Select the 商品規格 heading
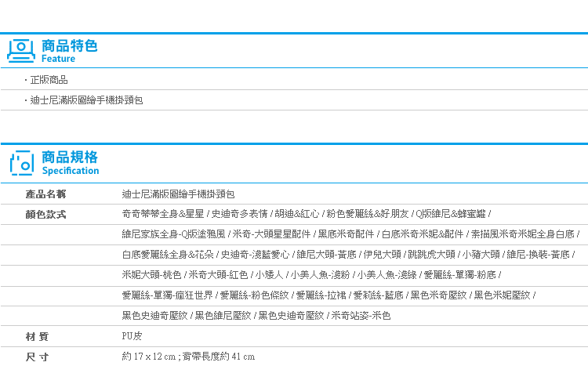This screenshot has height=373, width=588. [x=69, y=157]
